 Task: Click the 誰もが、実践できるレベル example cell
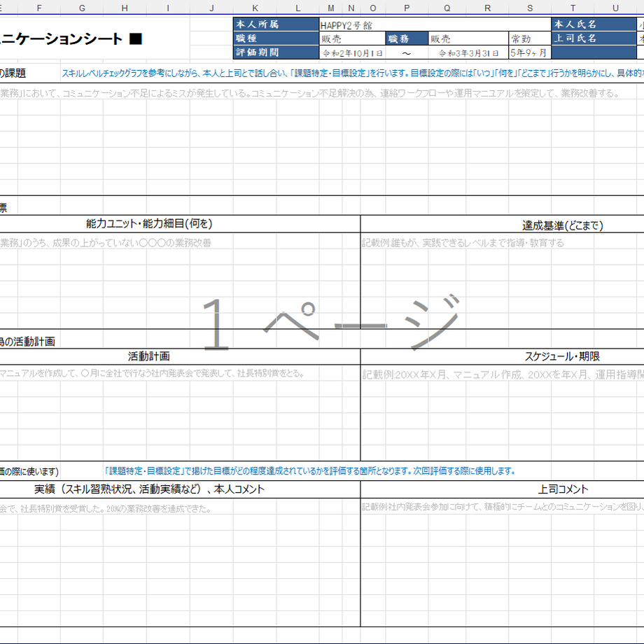click(463, 243)
